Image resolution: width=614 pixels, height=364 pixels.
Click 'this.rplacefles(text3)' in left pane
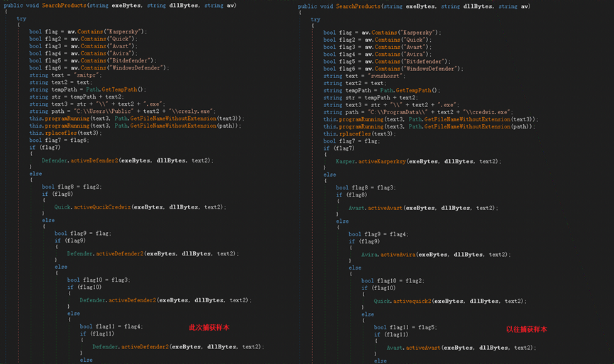click(x=66, y=133)
